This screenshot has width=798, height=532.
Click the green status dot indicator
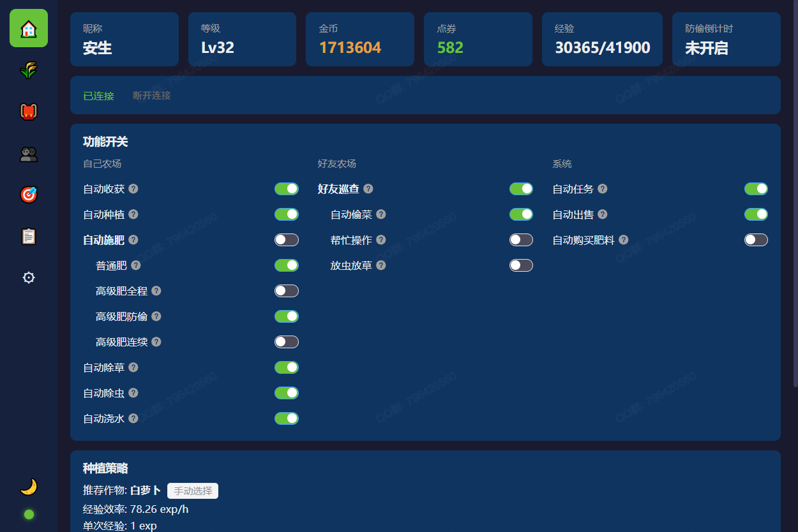pyautogui.click(x=29, y=514)
